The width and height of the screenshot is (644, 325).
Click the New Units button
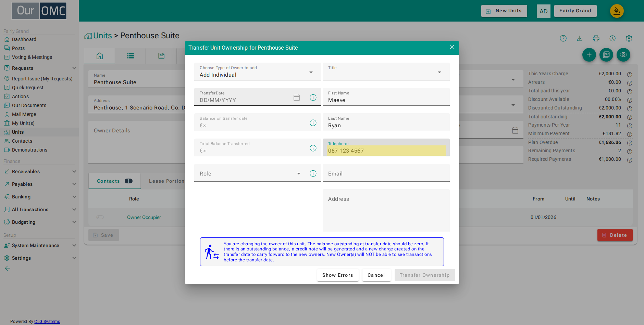pyautogui.click(x=504, y=11)
